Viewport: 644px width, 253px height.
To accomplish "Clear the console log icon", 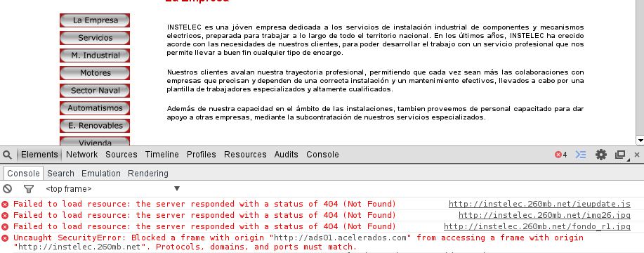I will [x=8, y=189].
